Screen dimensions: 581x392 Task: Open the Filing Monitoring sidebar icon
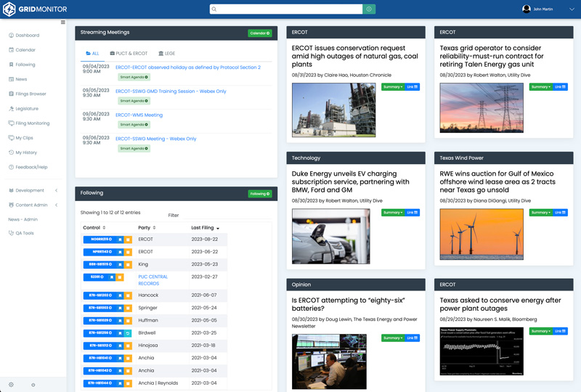point(11,123)
